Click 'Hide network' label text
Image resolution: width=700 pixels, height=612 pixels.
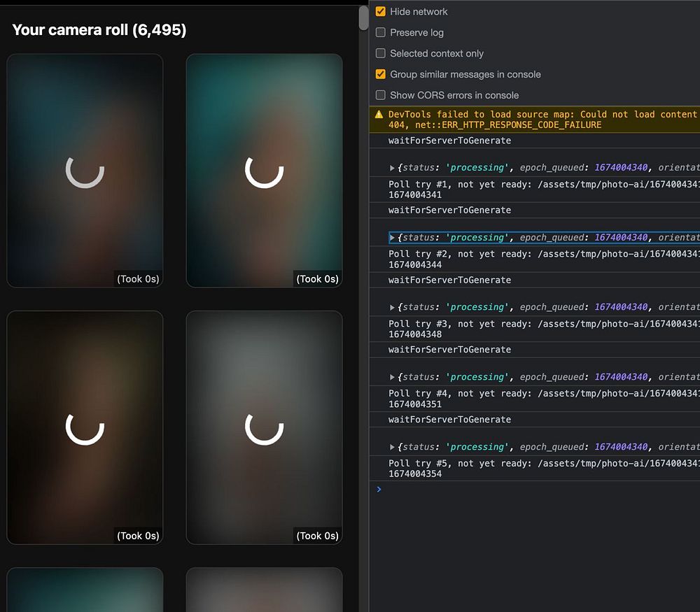(419, 12)
